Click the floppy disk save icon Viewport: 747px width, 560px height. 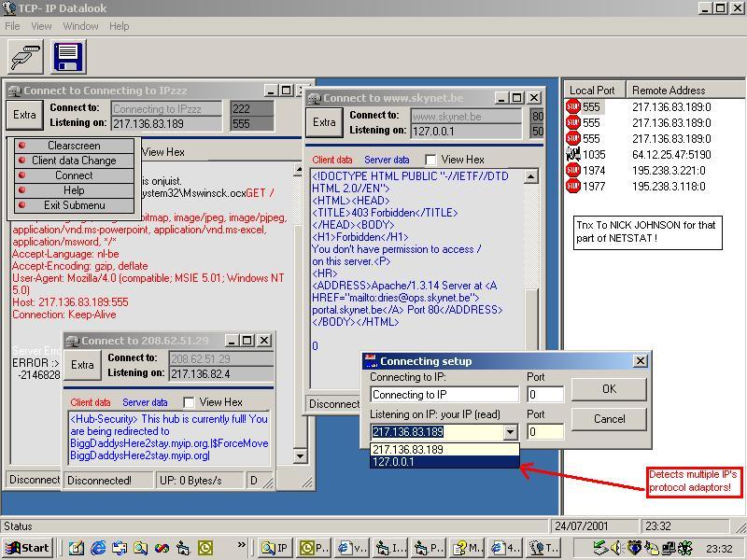pos(69,57)
